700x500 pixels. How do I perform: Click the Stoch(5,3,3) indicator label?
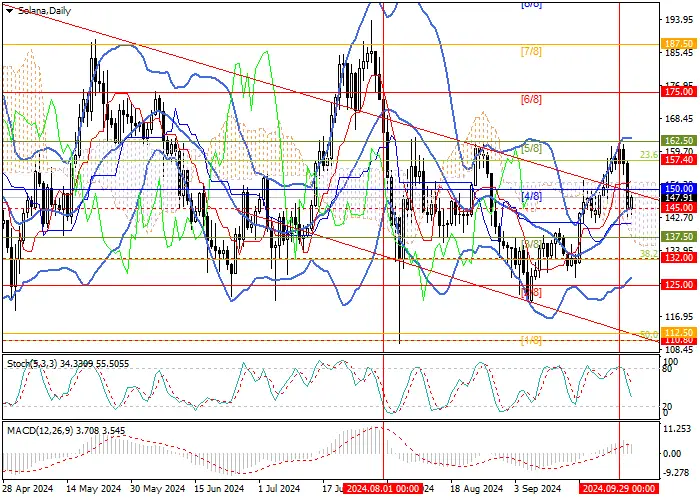pyautogui.click(x=32, y=364)
